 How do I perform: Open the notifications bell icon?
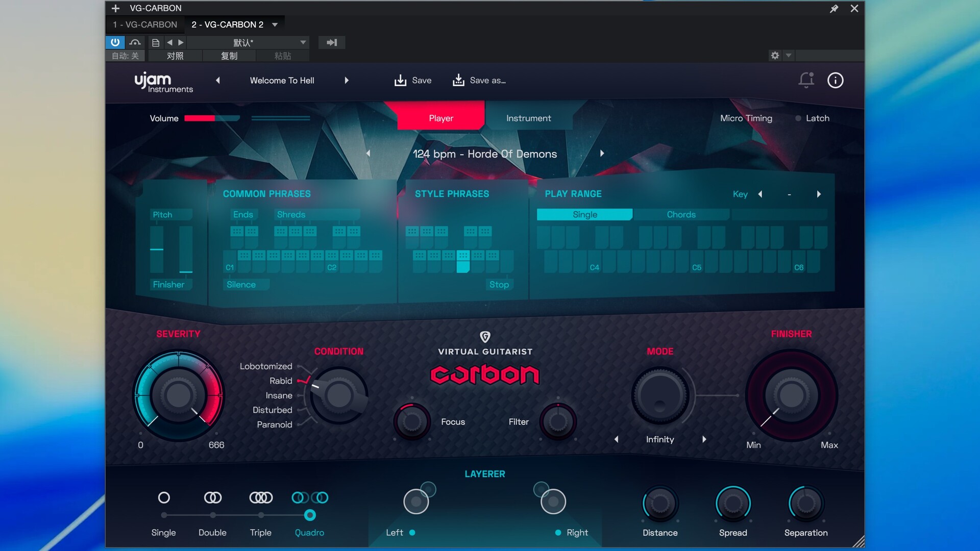806,80
